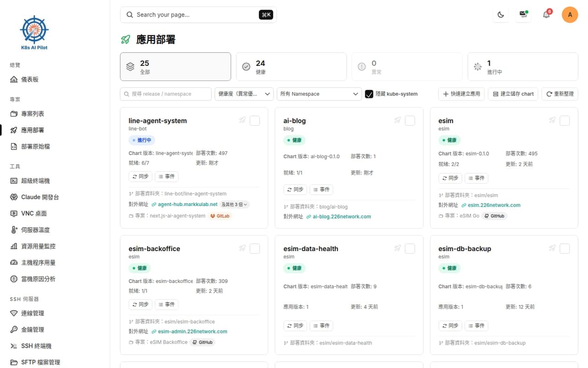Image resolution: width=588 pixels, height=368 pixels.
Task: Click rocket icon on esim card
Action: point(552,121)
